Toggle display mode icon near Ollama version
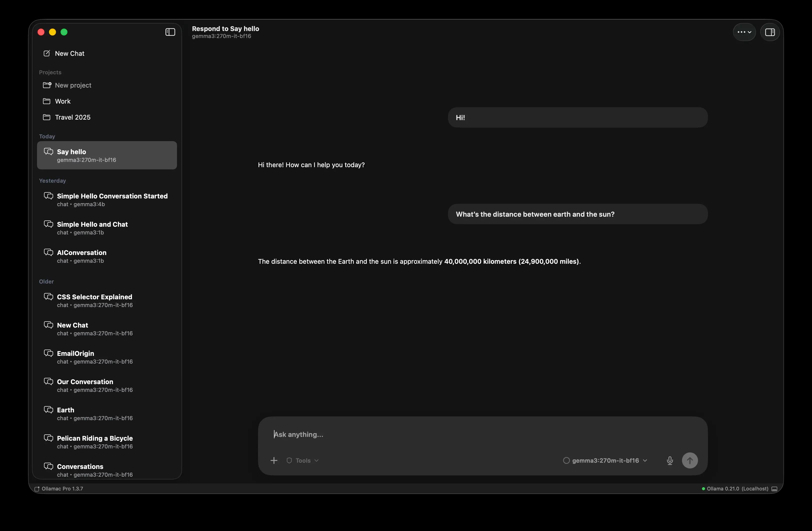This screenshot has width=812, height=531. point(774,489)
